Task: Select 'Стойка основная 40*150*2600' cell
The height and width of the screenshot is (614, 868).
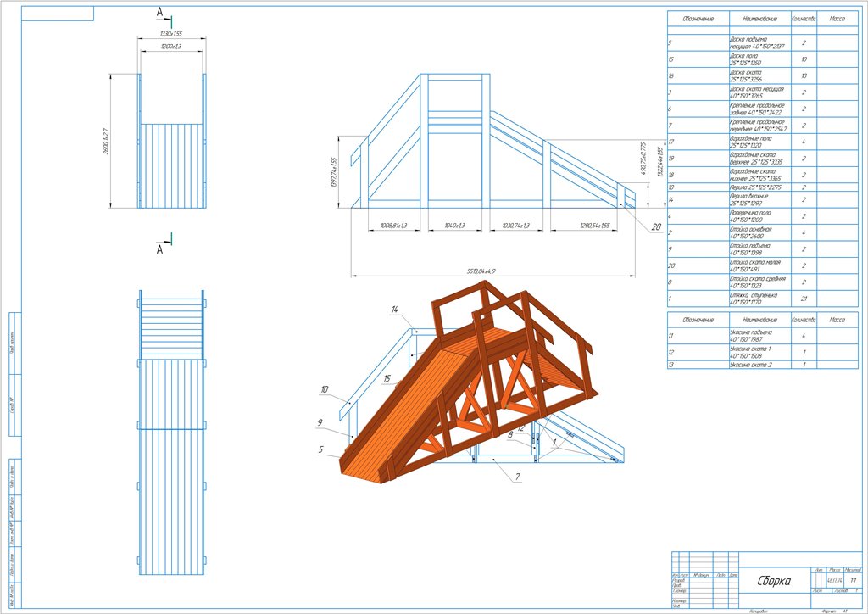Action: tap(760, 232)
